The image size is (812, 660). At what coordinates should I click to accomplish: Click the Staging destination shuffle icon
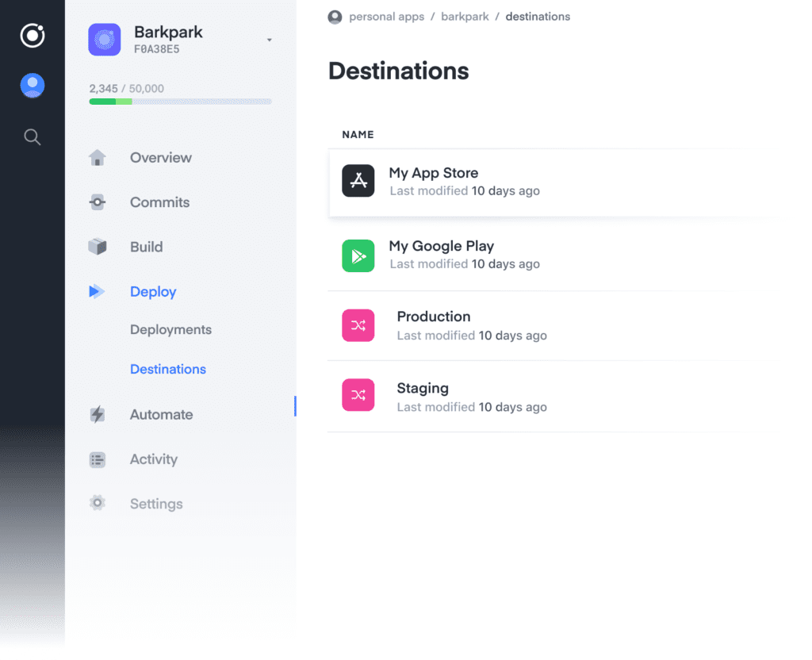click(x=358, y=395)
